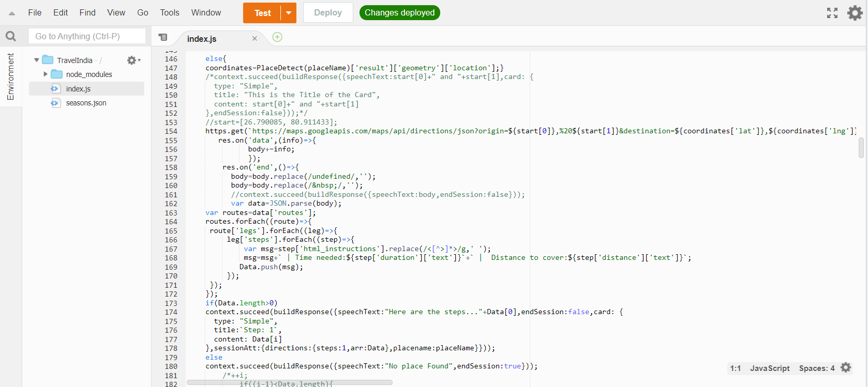Open the Environment side panel tab
Screen dimensions: 868x387
tap(10, 76)
